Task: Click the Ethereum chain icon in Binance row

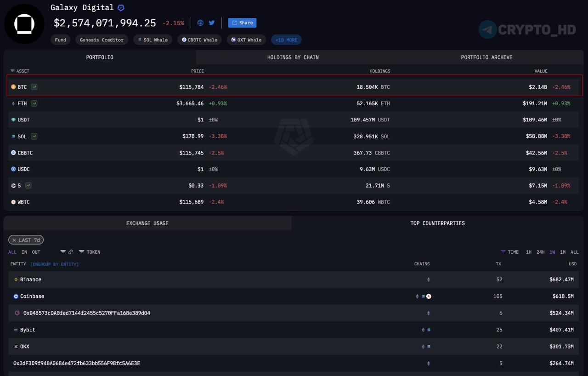Action: point(429,279)
